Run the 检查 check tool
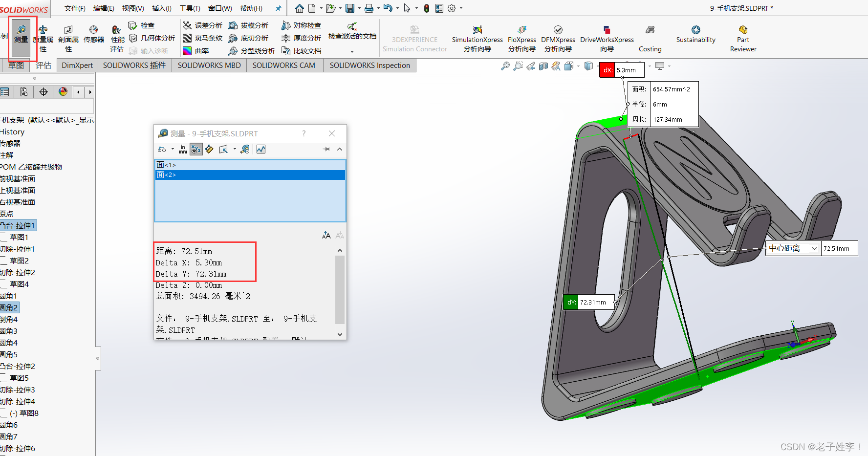868x456 pixels. point(142,25)
